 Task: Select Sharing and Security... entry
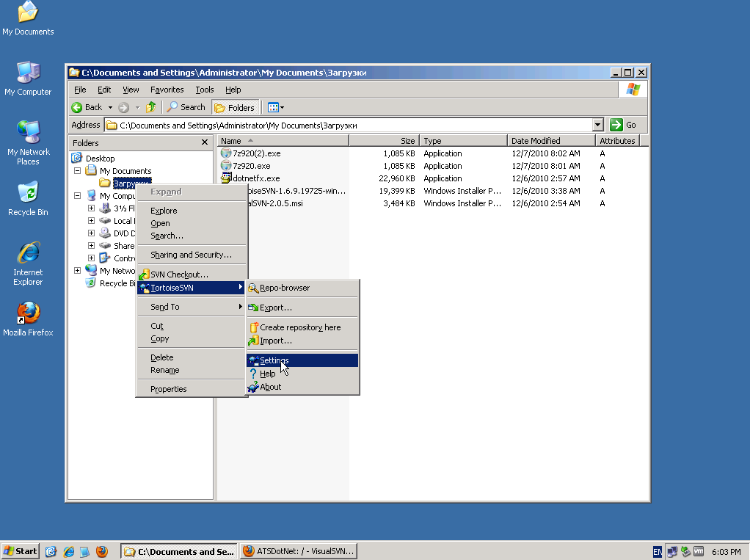[192, 255]
